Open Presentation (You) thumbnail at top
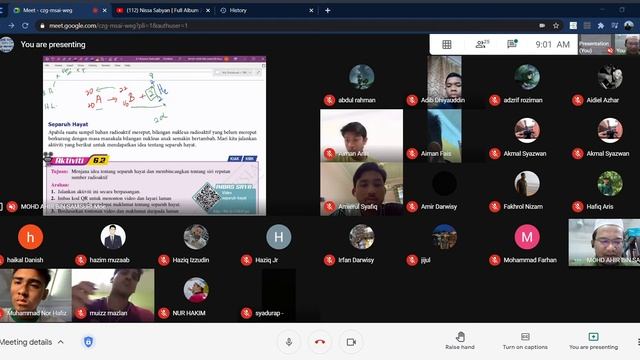Image resolution: width=640 pixels, height=360 pixels. [596, 44]
